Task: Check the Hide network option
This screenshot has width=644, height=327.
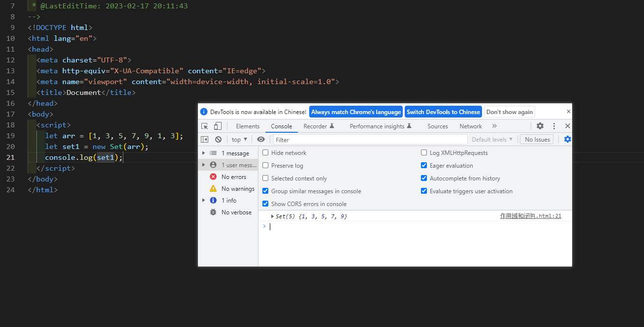Action: pos(266,153)
